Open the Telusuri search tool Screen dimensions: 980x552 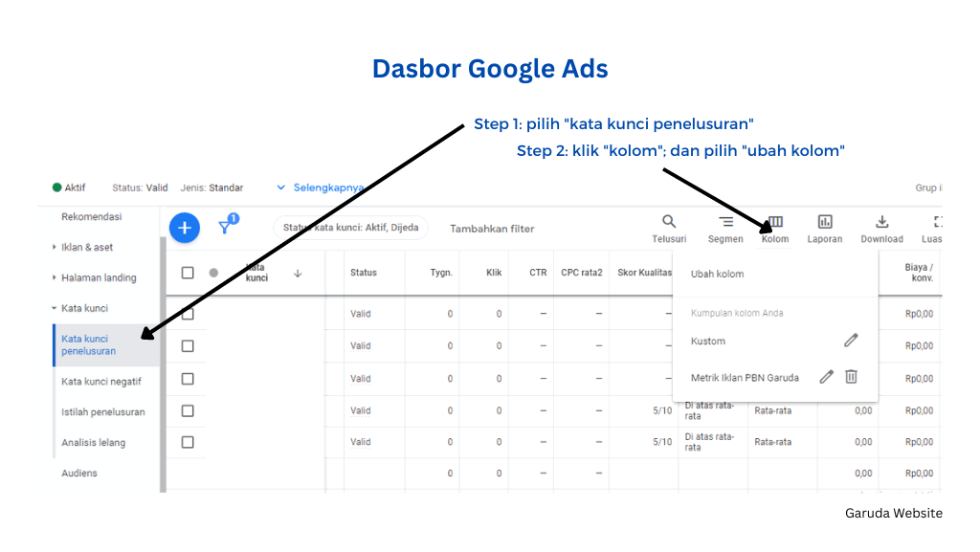669,229
